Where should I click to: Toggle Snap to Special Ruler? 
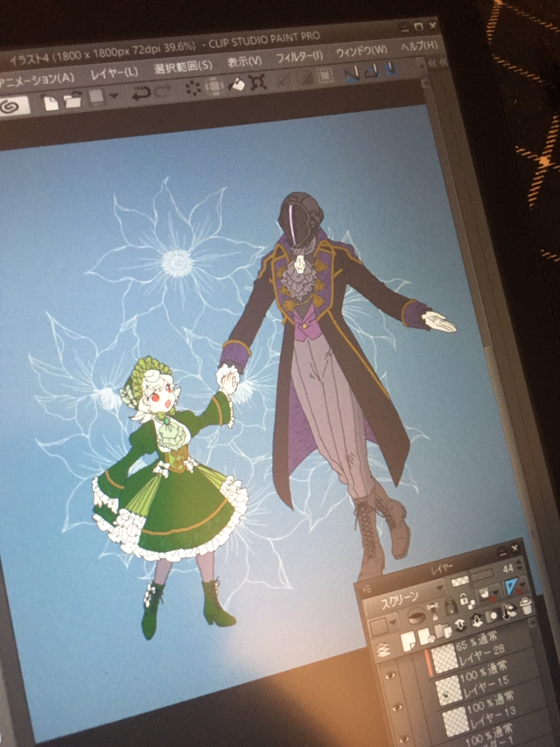tap(372, 71)
